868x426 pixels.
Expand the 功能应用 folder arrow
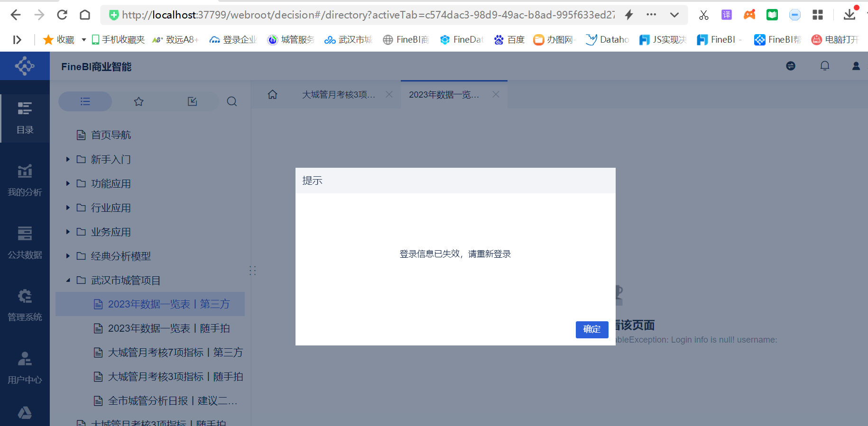(68, 183)
